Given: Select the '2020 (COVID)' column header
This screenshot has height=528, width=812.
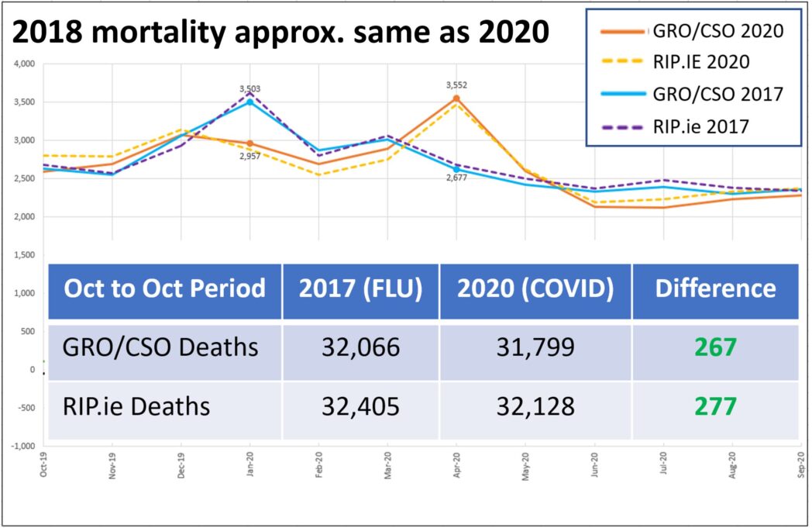Looking at the screenshot, I should pyautogui.click(x=535, y=289).
